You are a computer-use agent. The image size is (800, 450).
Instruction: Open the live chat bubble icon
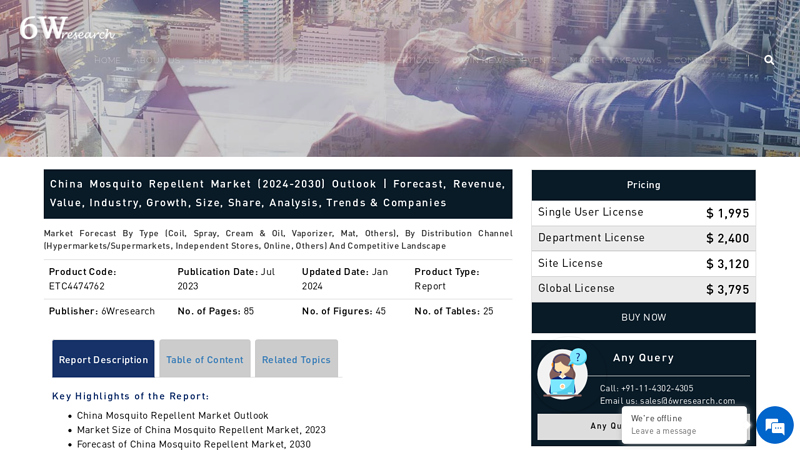point(774,425)
